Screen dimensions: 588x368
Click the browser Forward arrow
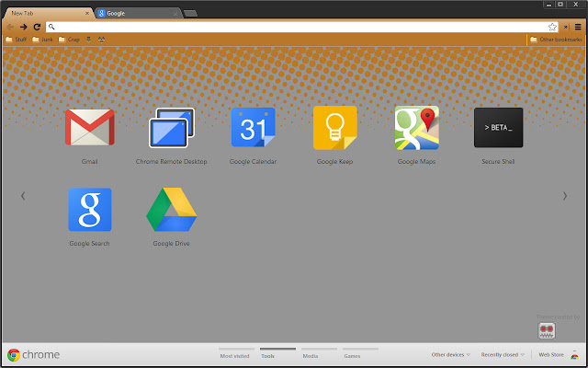click(24, 27)
